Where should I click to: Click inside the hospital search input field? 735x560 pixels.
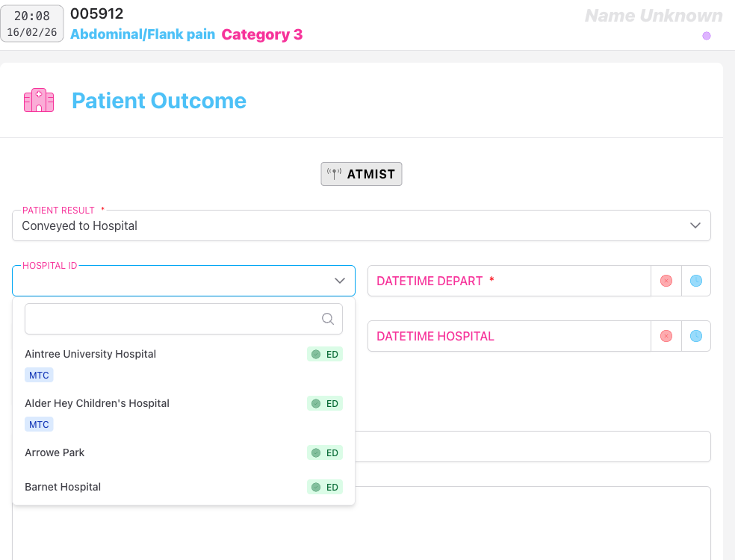pyautogui.click(x=172, y=318)
